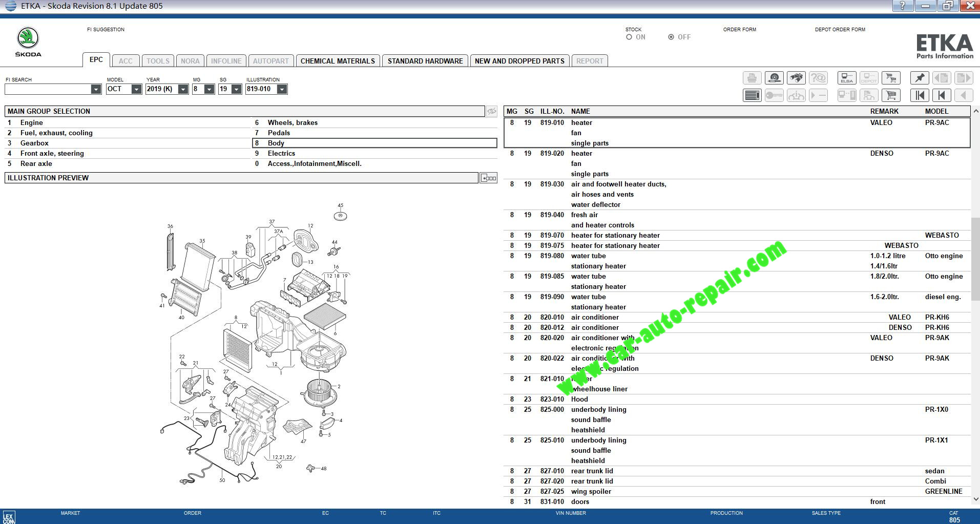This screenshot has width=980, height=524.
Task: Open the Order Form link
Action: click(739, 30)
